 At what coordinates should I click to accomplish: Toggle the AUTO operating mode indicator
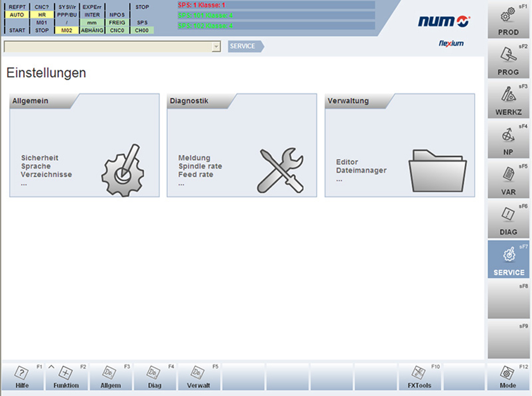pos(17,15)
